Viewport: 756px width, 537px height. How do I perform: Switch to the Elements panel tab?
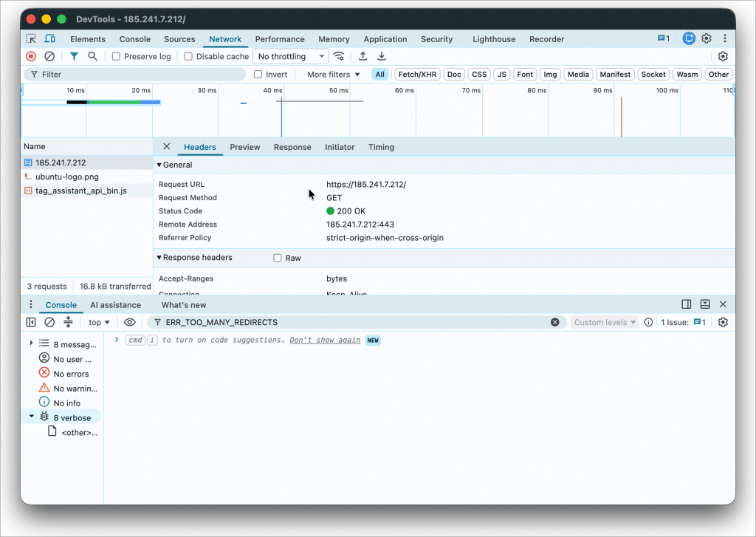pos(88,39)
